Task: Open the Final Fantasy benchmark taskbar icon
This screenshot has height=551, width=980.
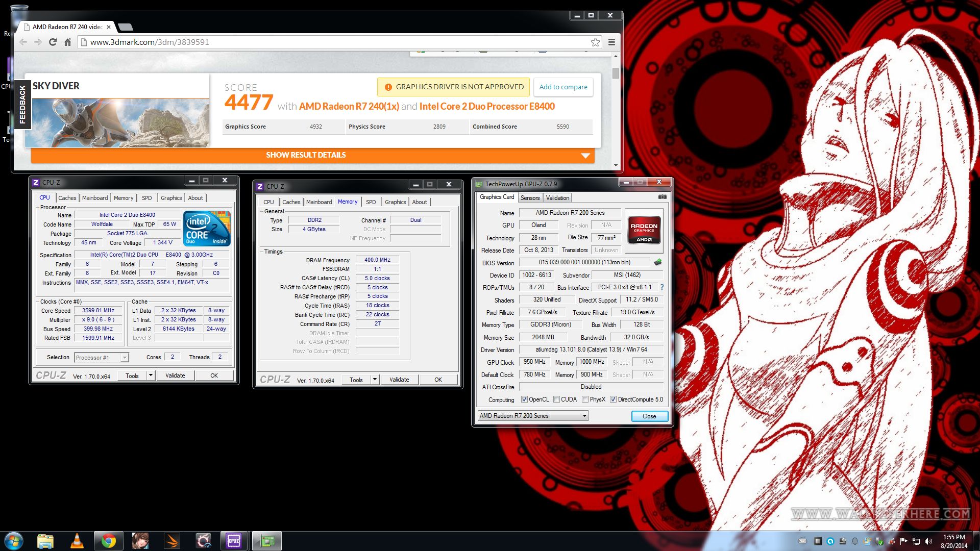Action: point(204,541)
